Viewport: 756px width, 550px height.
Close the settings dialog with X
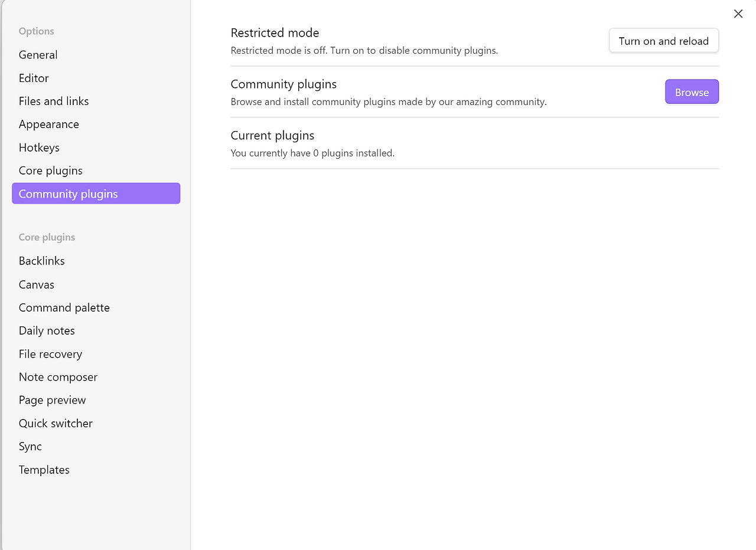click(x=738, y=14)
